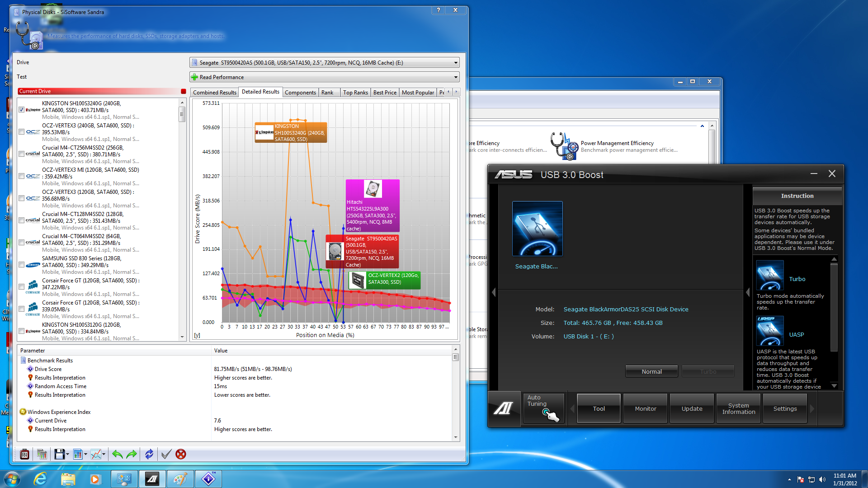Click the Normal mode button in USB 3.0 Boost

pyautogui.click(x=651, y=371)
